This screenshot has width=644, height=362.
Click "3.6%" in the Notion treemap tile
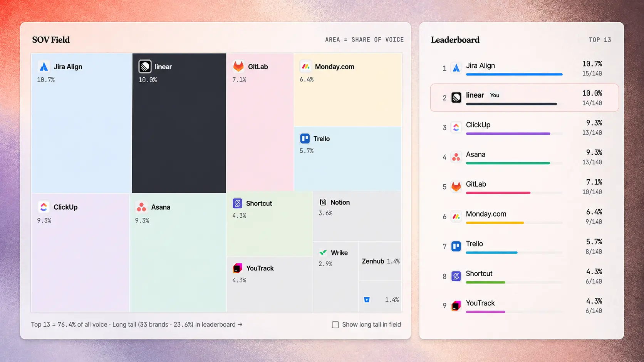[x=325, y=213]
